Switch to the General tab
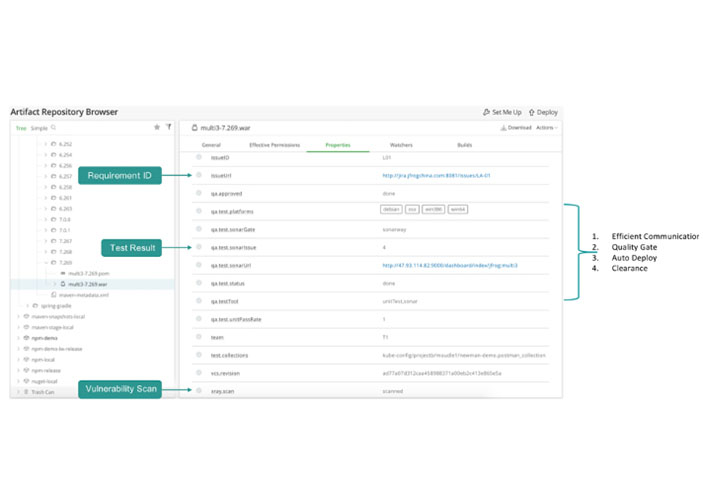 click(x=211, y=145)
